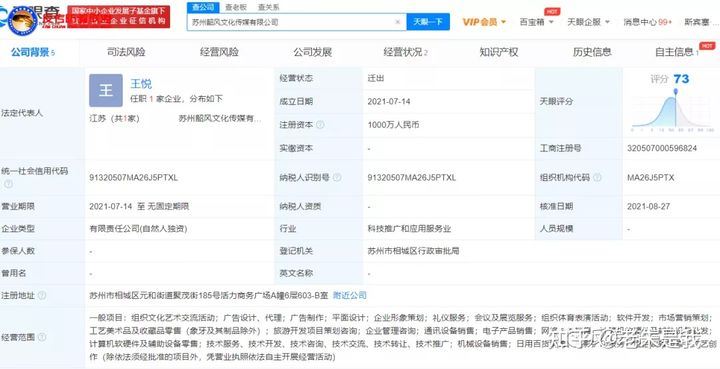Click the round site logo at top left
Viewport: 720px width, 369px height.
tap(23, 20)
